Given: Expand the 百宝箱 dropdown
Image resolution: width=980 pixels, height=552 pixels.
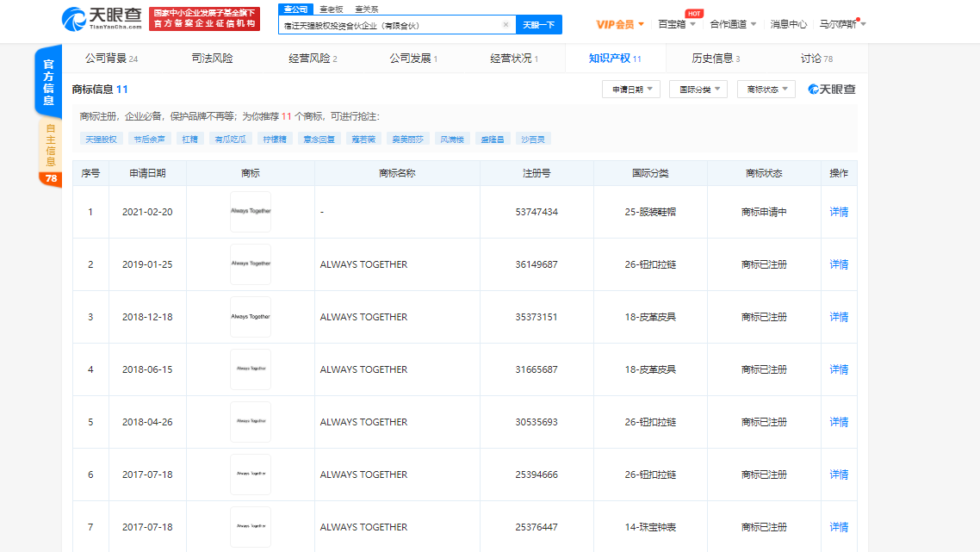Looking at the screenshot, I should (x=676, y=24).
